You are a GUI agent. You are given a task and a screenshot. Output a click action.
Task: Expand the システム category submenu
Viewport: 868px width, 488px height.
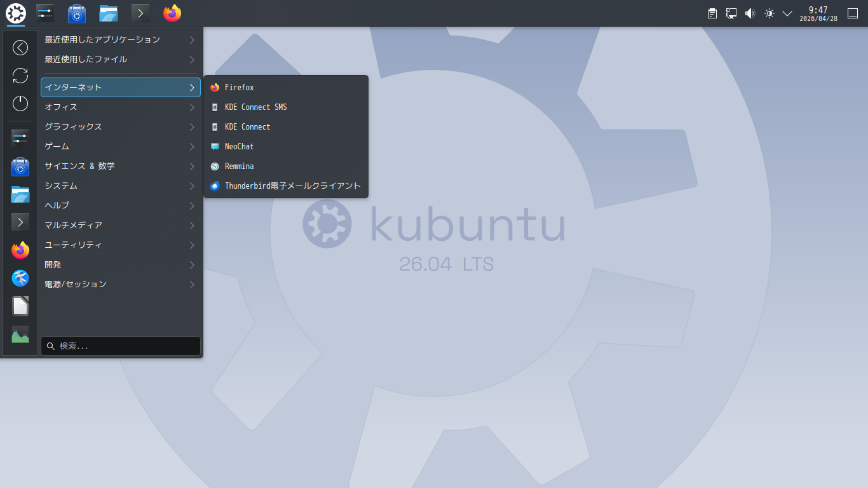pyautogui.click(x=121, y=186)
